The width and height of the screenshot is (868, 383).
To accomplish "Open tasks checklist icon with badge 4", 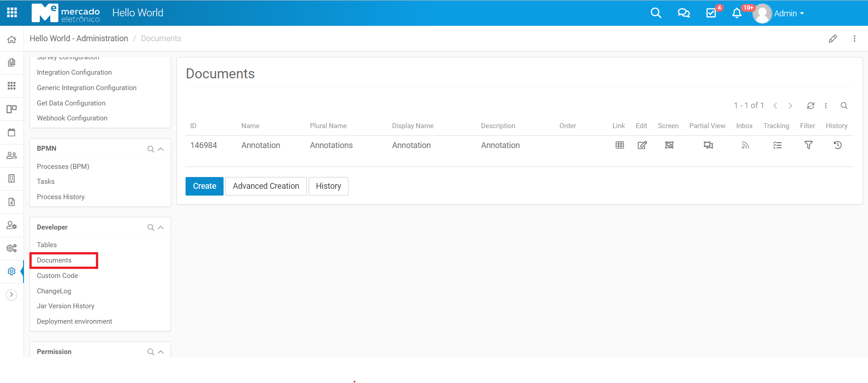I will coord(711,13).
